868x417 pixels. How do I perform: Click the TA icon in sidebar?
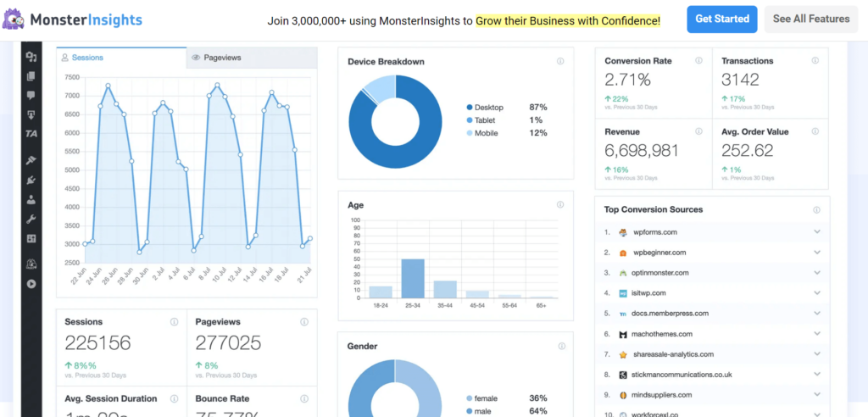point(31,133)
